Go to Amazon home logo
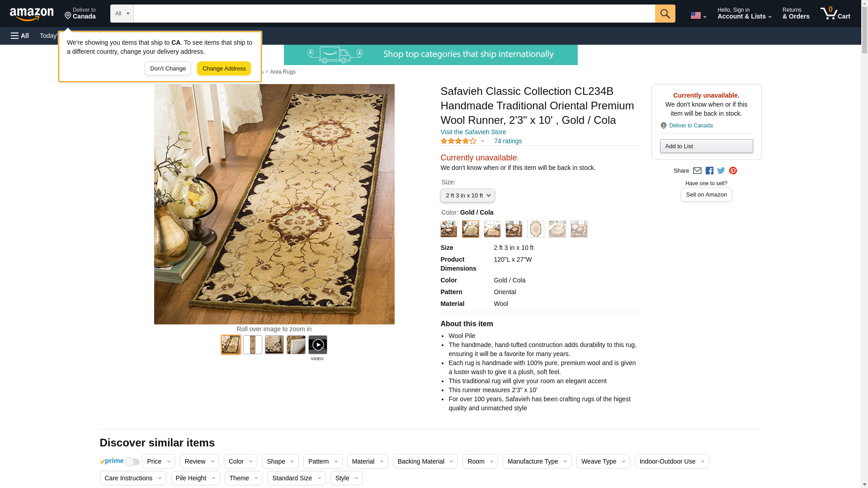 click(x=32, y=14)
